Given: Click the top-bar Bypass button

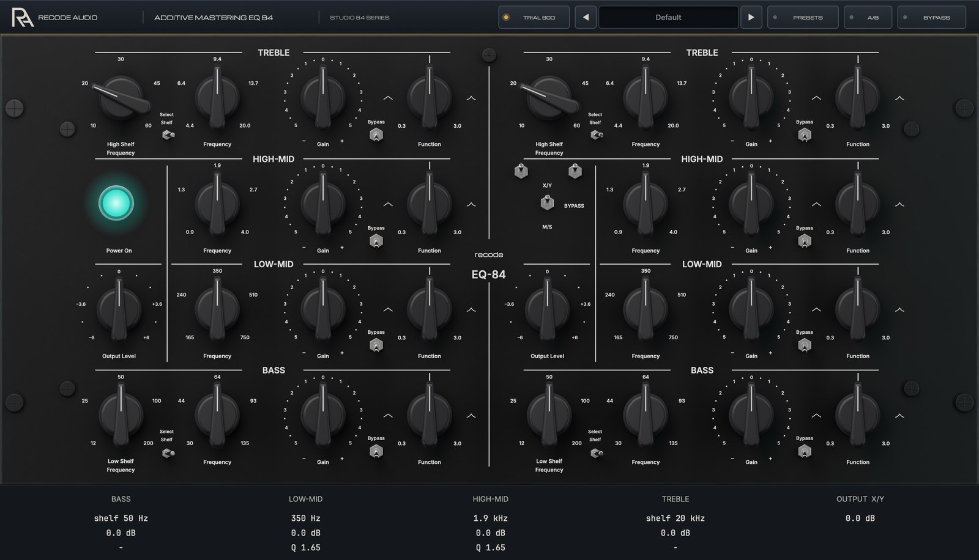Looking at the screenshot, I should pos(931,17).
